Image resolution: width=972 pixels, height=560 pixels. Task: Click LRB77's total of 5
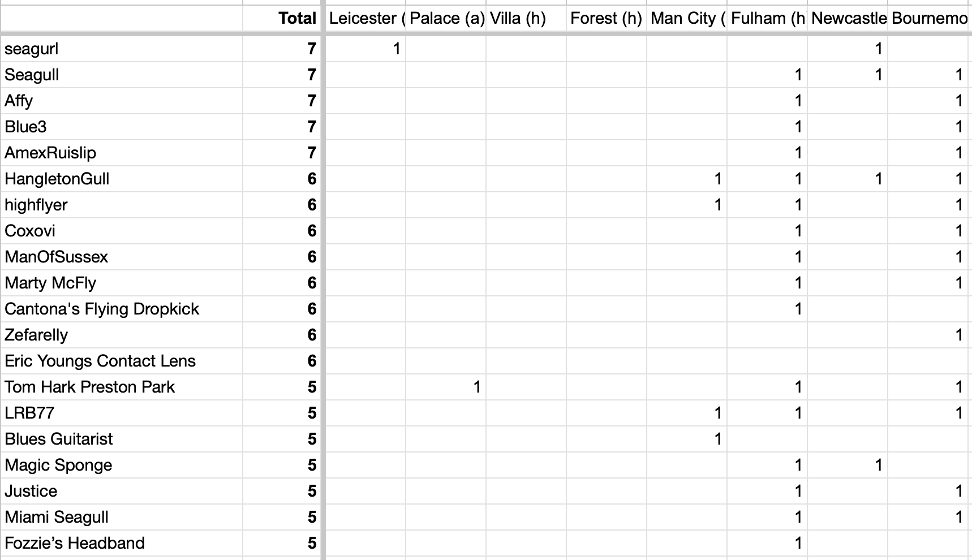(x=281, y=413)
